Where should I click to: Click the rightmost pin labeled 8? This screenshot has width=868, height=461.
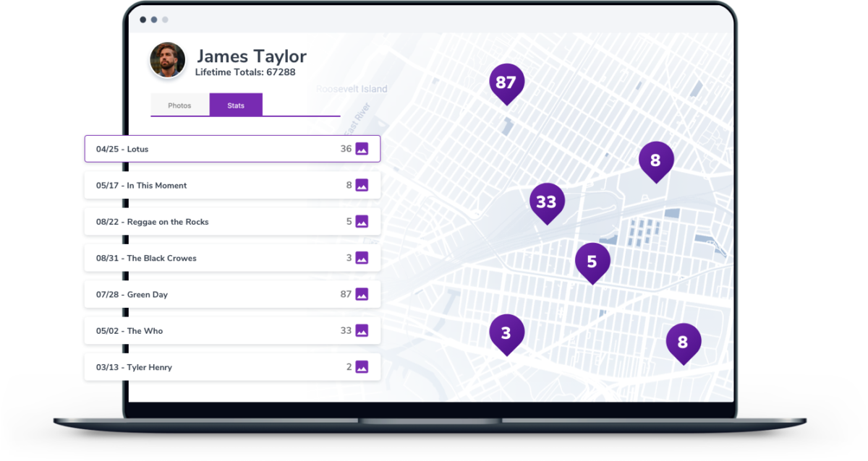tap(683, 340)
